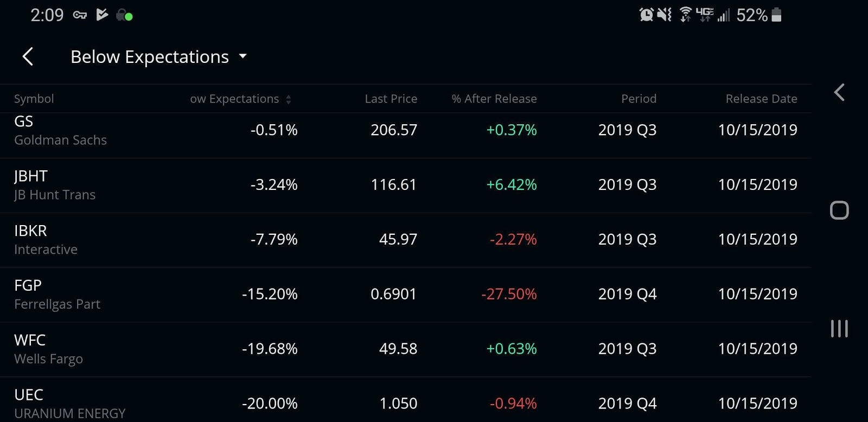The width and height of the screenshot is (868, 422).
Task: Open the GS Goldman Sachs row
Action: [x=406, y=136]
